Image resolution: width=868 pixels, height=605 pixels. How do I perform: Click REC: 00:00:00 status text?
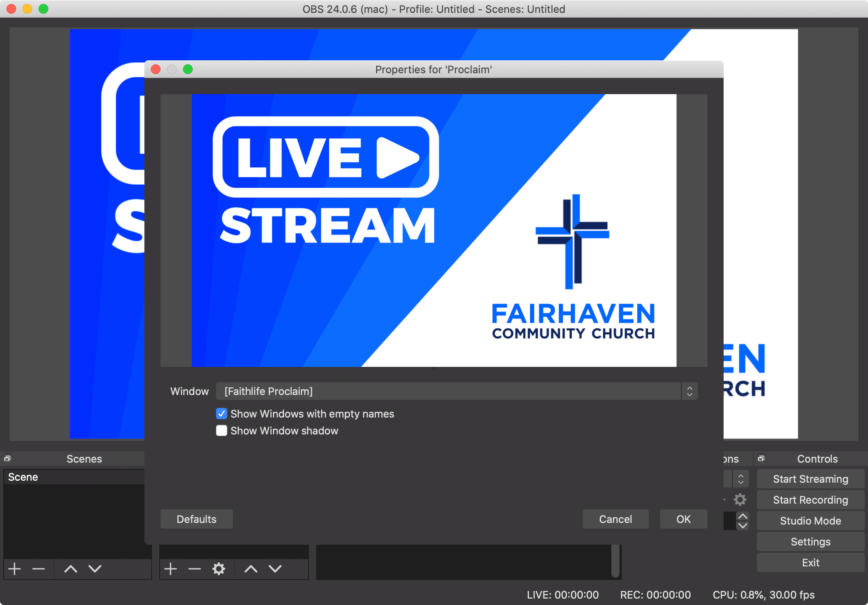pos(655,595)
